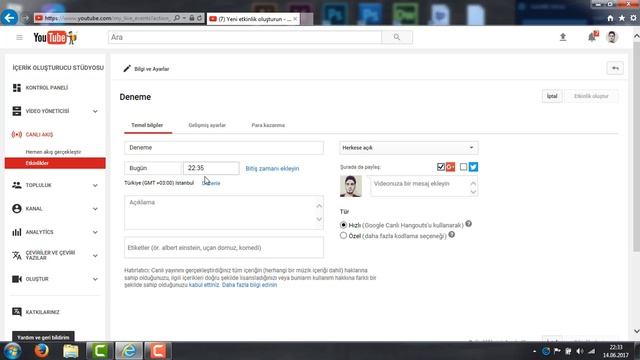
Task: Select Hemen akış gerçekleştir menu item
Action: tap(53, 152)
